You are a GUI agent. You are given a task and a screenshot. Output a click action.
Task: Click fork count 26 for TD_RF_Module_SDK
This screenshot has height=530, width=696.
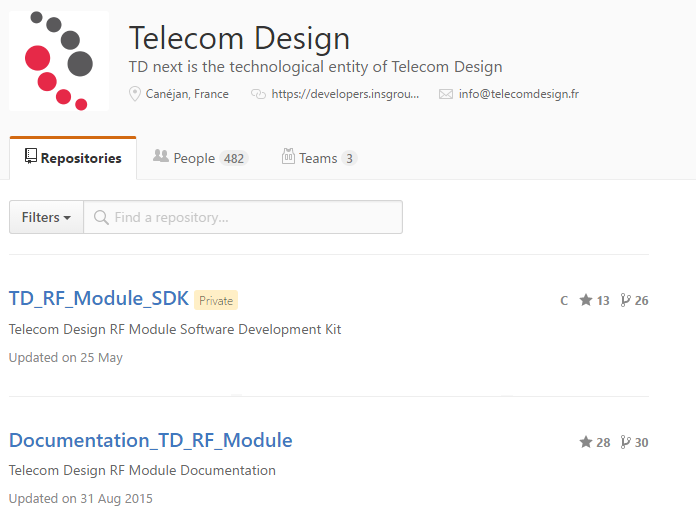point(634,301)
